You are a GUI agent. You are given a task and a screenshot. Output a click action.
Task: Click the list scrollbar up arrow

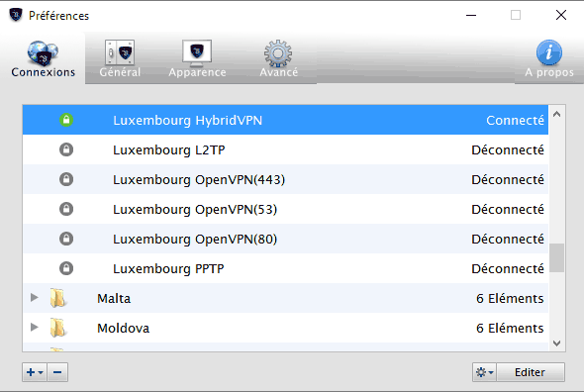[557, 115]
